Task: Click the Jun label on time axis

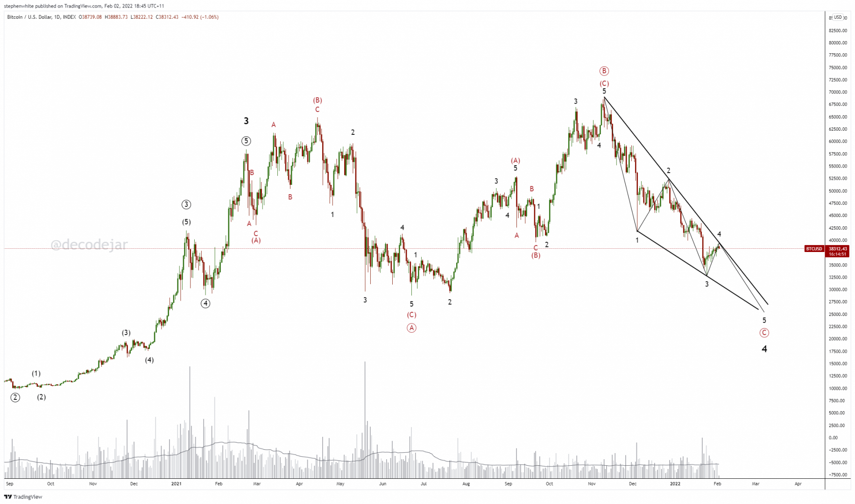Action: (382, 484)
